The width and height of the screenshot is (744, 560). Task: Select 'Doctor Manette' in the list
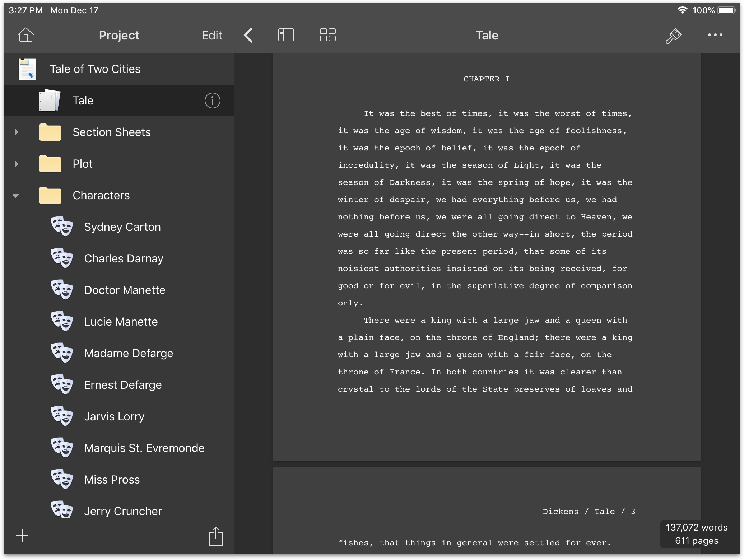pos(125,290)
